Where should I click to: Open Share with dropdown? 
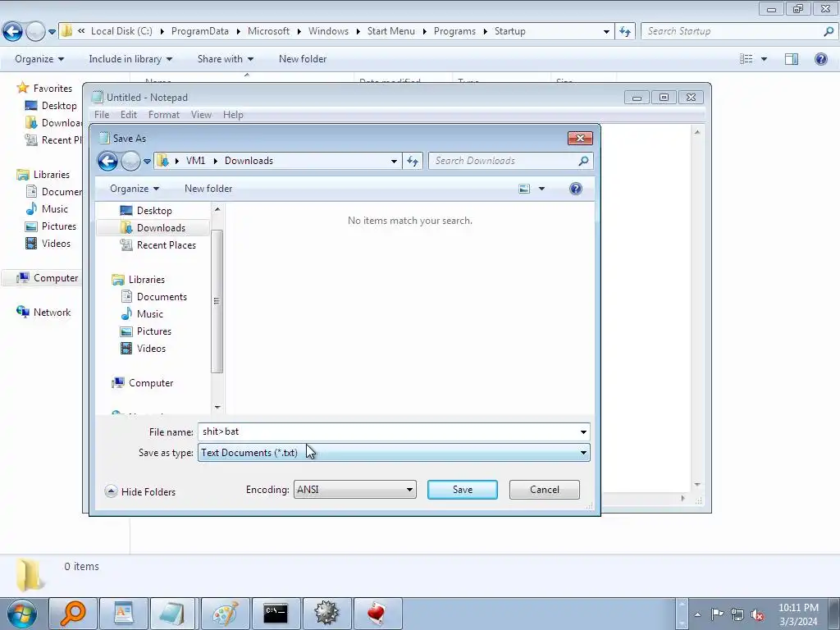tap(226, 59)
